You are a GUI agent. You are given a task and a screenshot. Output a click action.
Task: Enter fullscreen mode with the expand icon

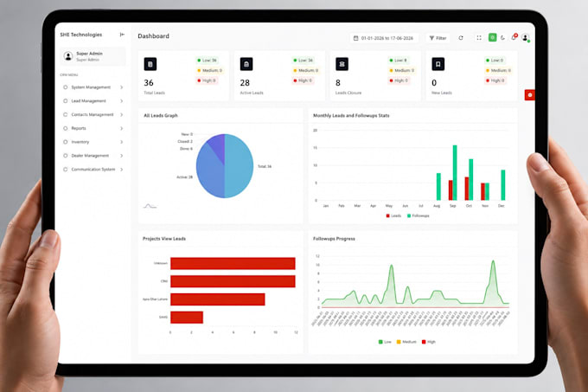pos(479,38)
